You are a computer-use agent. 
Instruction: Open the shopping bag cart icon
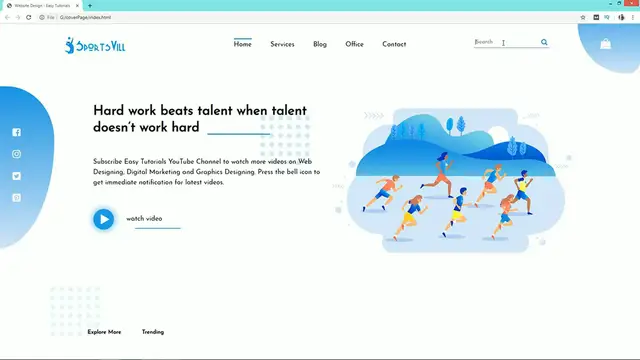click(606, 44)
